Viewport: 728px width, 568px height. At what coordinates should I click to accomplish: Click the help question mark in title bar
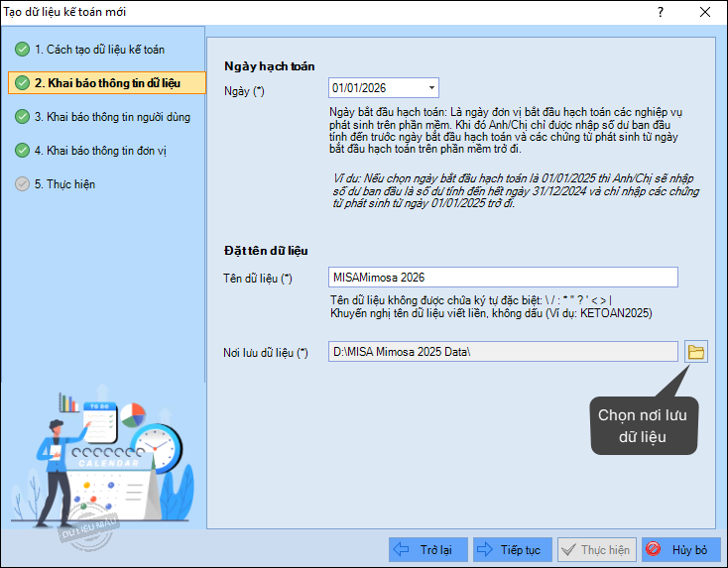660,12
